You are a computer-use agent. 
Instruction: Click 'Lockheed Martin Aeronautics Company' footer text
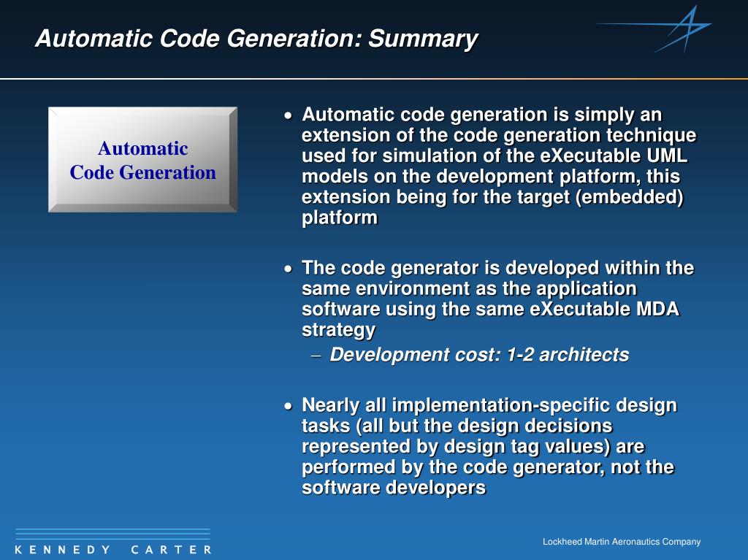tap(622, 542)
